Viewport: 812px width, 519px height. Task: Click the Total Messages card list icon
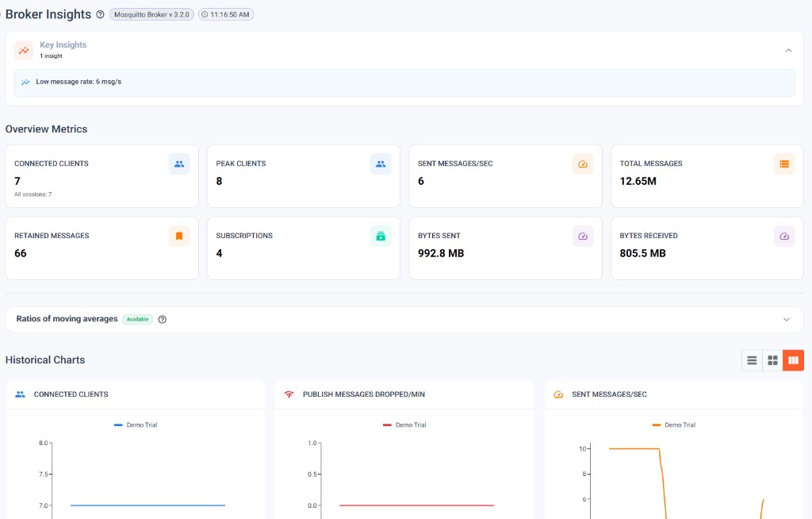[784, 163]
